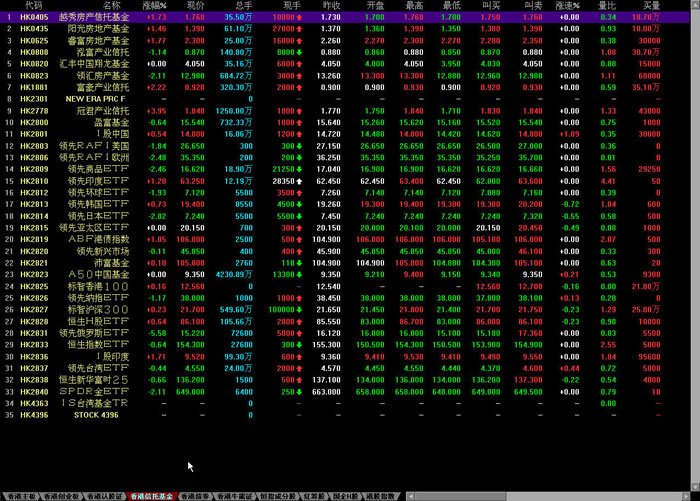Click the green down arrow in HK2823 row
This screenshot has height=501, width=700.
(x=301, y=273)
